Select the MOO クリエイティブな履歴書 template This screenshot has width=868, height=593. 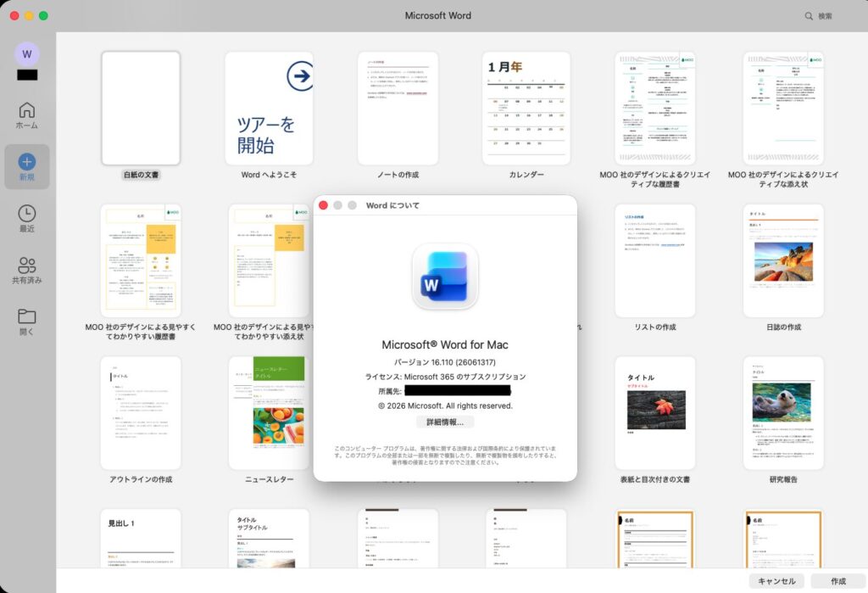(x=655, y=109)
